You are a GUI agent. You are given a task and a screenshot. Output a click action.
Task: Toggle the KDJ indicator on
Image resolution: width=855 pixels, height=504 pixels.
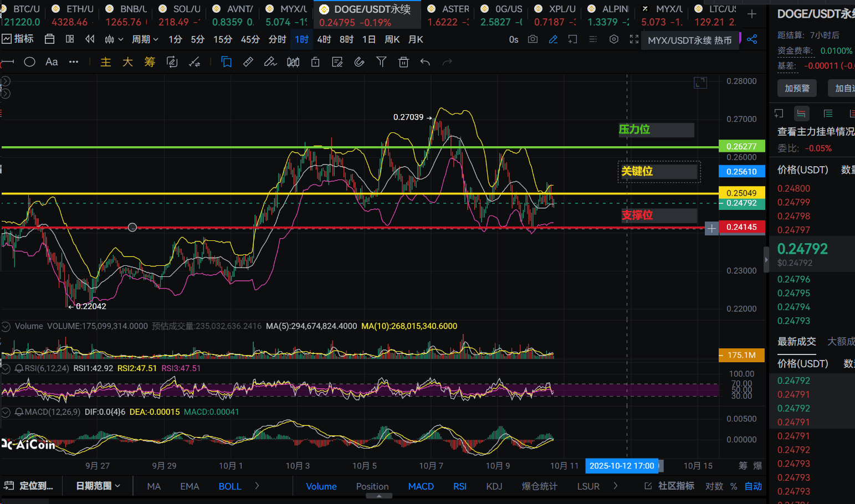(494, 486)
